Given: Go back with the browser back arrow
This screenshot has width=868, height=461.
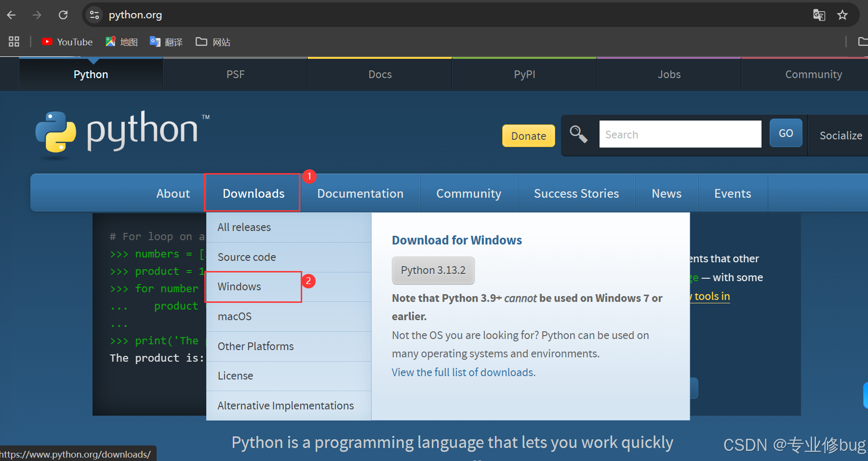Looking at the screenshot, I should 11,15.
